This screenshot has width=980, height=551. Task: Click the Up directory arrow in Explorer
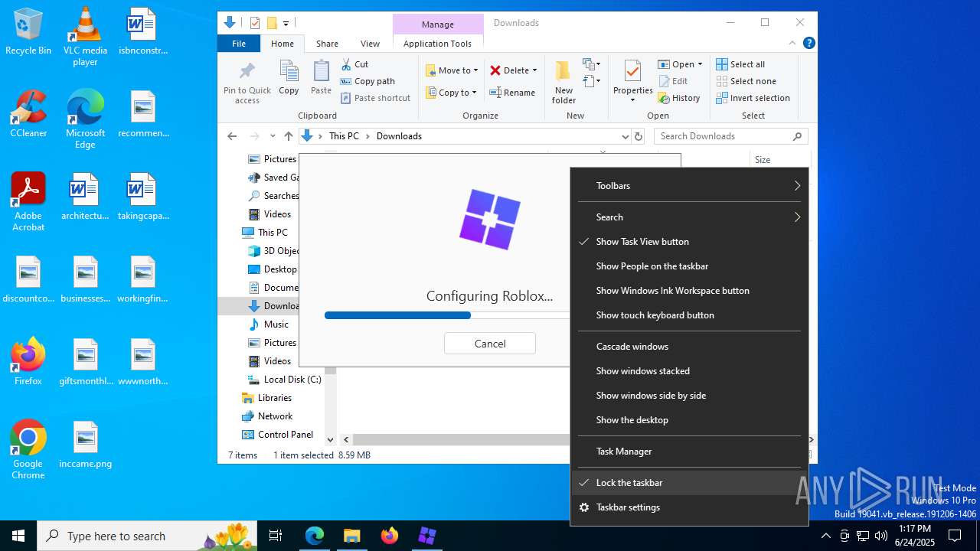pos(288,136)
